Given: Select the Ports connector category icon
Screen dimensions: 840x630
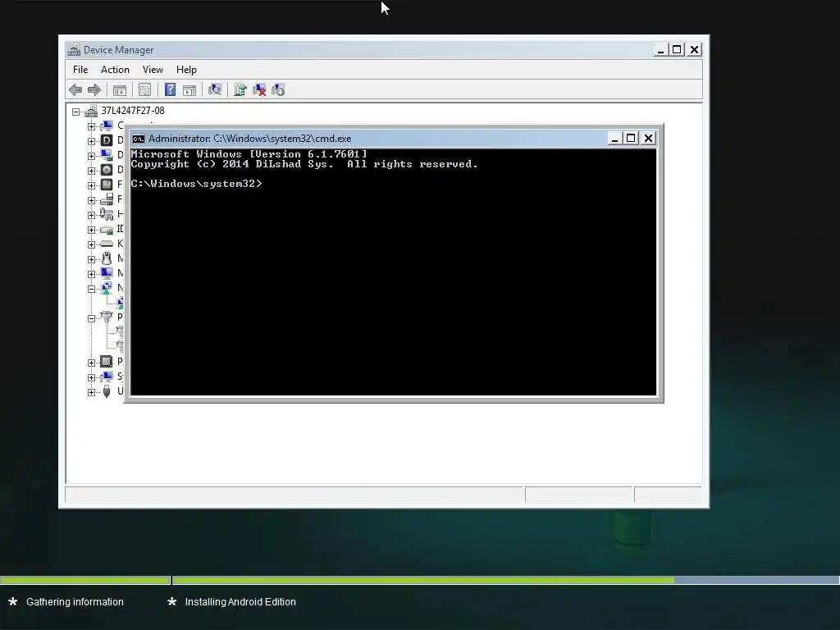Looking at the screenshot, I should click(107, 317).
